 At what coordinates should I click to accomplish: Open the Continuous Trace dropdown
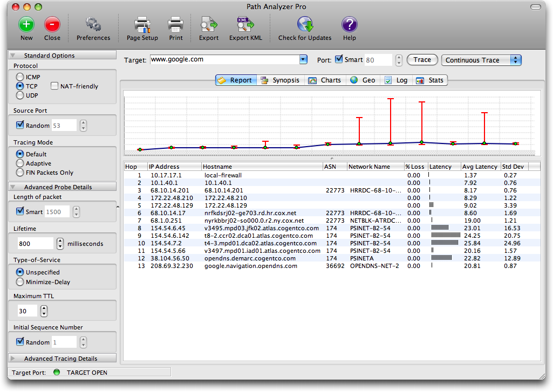[481, 60]
